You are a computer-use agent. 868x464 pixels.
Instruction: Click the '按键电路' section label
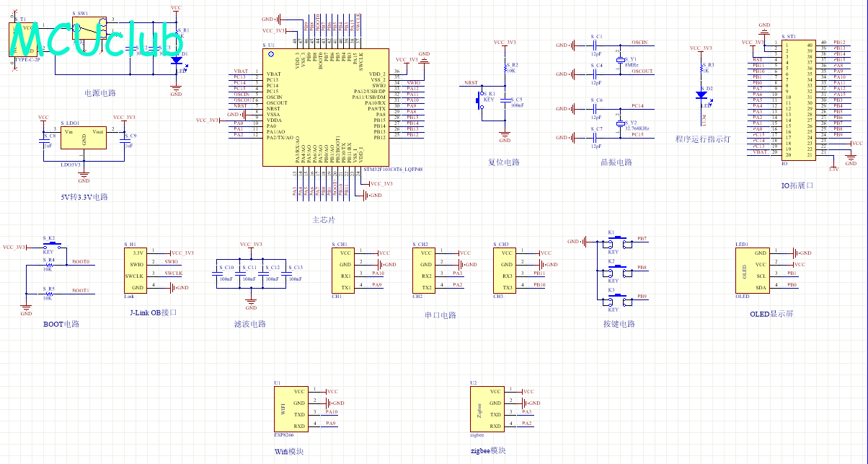pyautogui.click(x=619, y=324)
